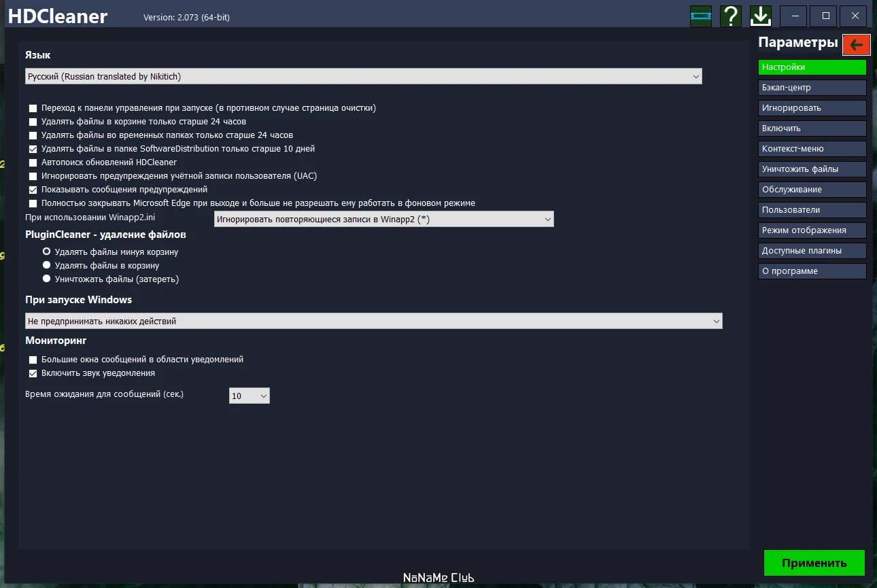Image resolution: width=877 pixels, height=588 pixels.
Task: Select 'Удалять файлы в корзину' radio option
Action: coord(47,265)
